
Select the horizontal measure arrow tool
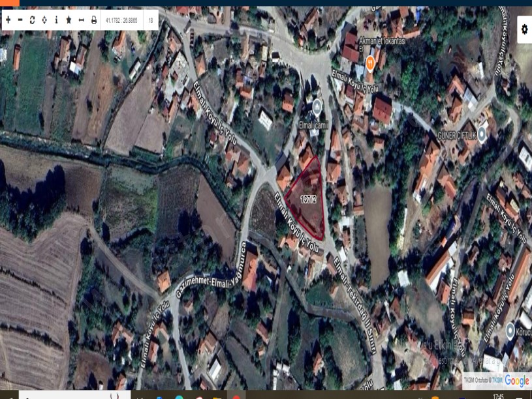[81, 20]
